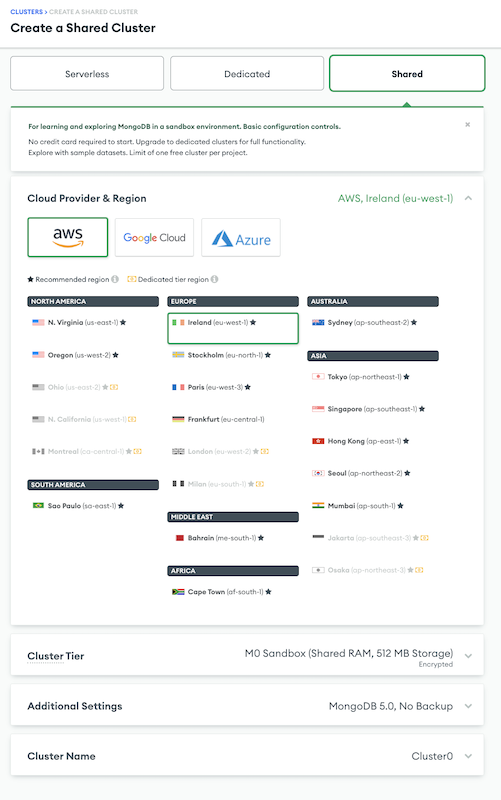The width and height of the screenshot is (501, 800).
Task: Click the Cape Town South Africa flag
Action: [178, 592]
